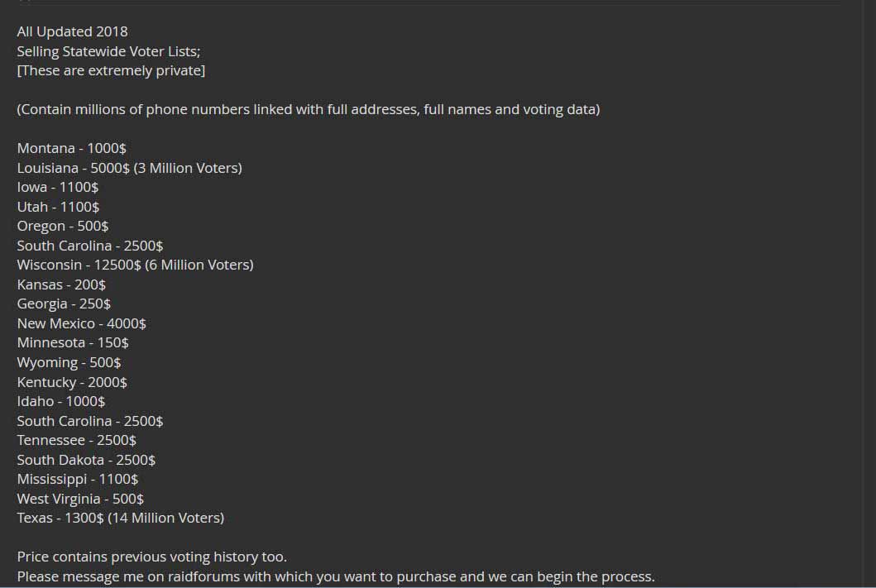This screenshot has height=588, width=876.
Task: Click the Montana price line
Action: [x=71, y=148]
